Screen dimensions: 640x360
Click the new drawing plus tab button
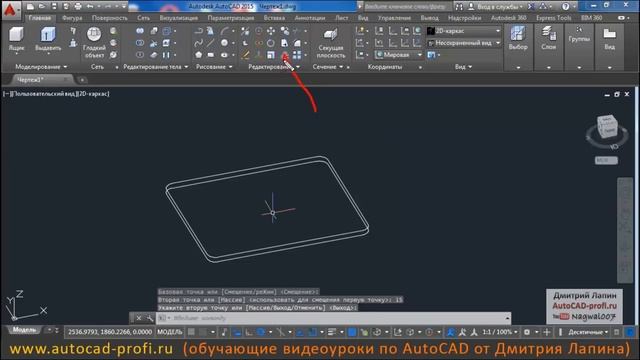tap(82, 80)
